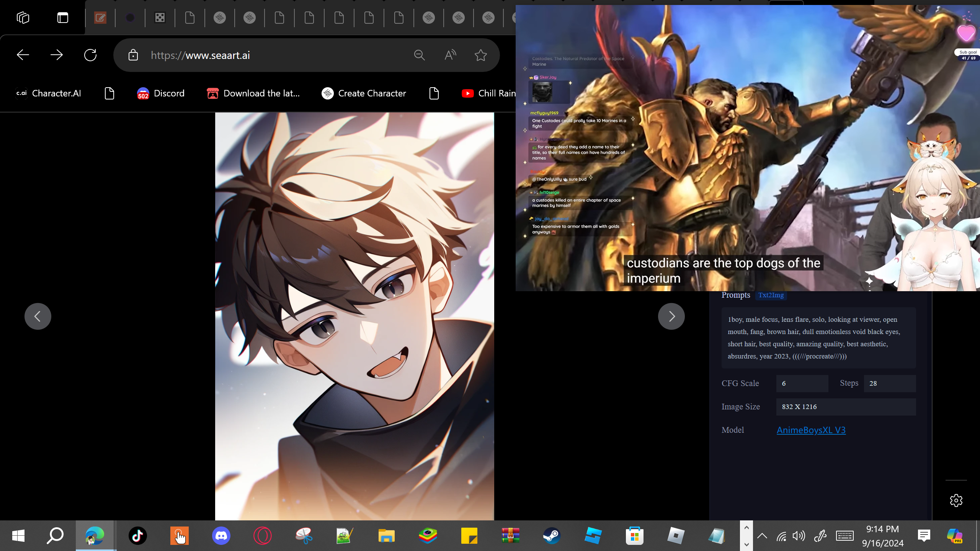Open the Notepad icon on the taskbar
This screenshot has width=980, height=551.
click(717, 536)
